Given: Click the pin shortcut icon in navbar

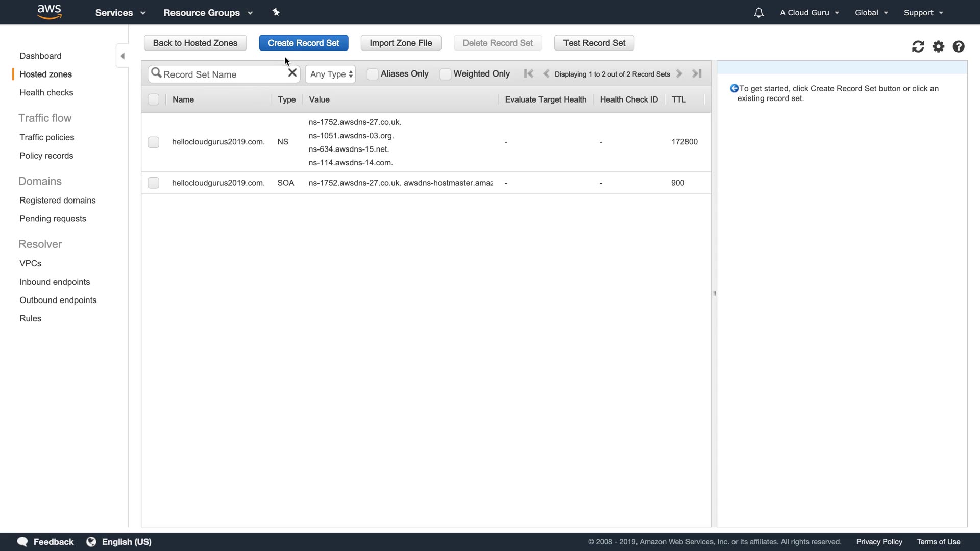Looking at the screenshot, I should 276,12.
